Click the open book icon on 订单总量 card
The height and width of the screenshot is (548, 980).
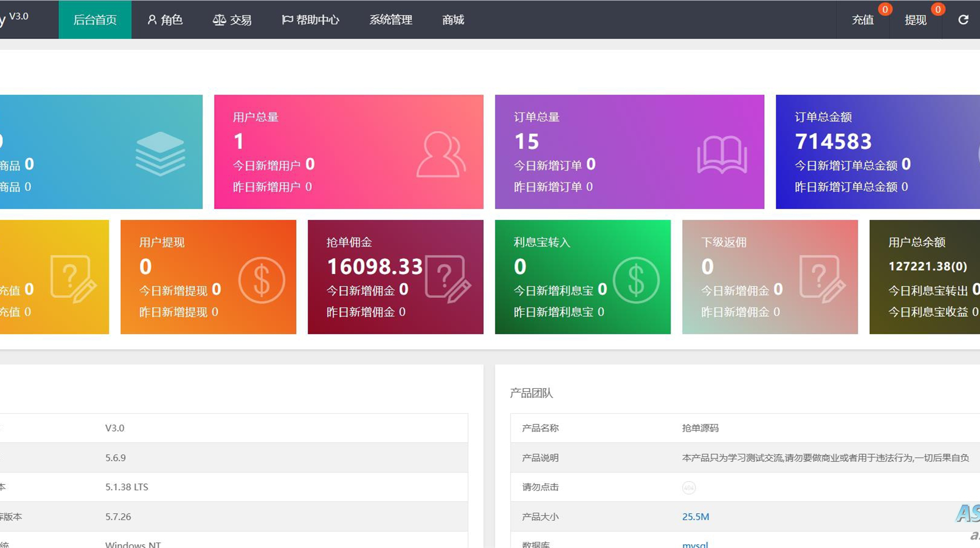click(x=722, y=155)
